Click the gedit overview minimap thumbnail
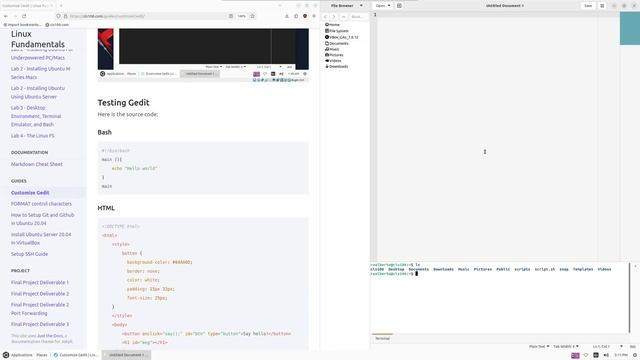 630,28
